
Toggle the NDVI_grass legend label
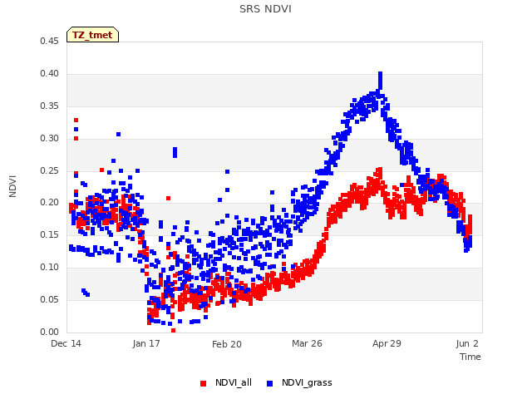coord(307,382)
